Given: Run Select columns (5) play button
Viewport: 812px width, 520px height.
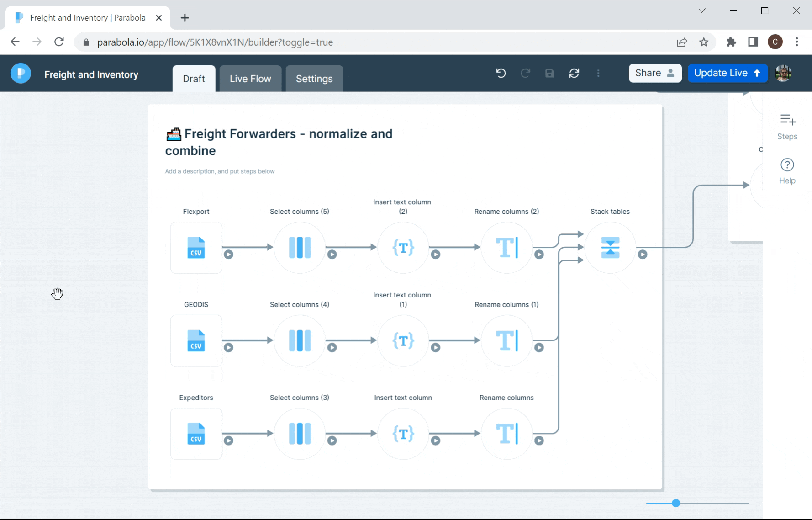Looking at the screenshot, I should tap(332, 255).
